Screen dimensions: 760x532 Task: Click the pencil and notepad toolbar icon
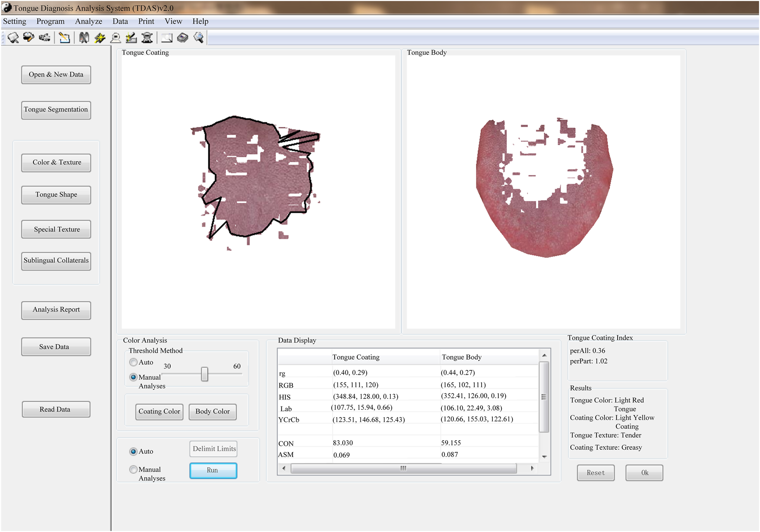[x=64, y=38]
